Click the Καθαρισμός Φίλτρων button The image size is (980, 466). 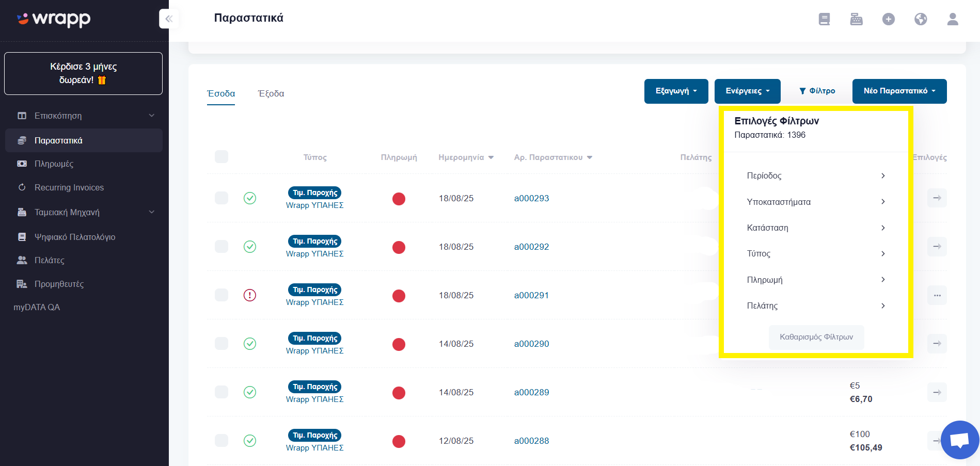(x=816, y=337)
